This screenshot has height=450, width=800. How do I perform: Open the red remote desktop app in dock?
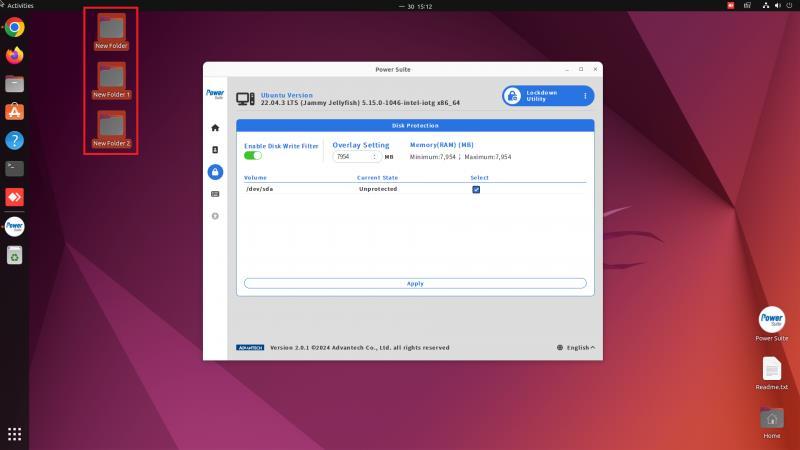pyautogui.click(x=14, y=197)
